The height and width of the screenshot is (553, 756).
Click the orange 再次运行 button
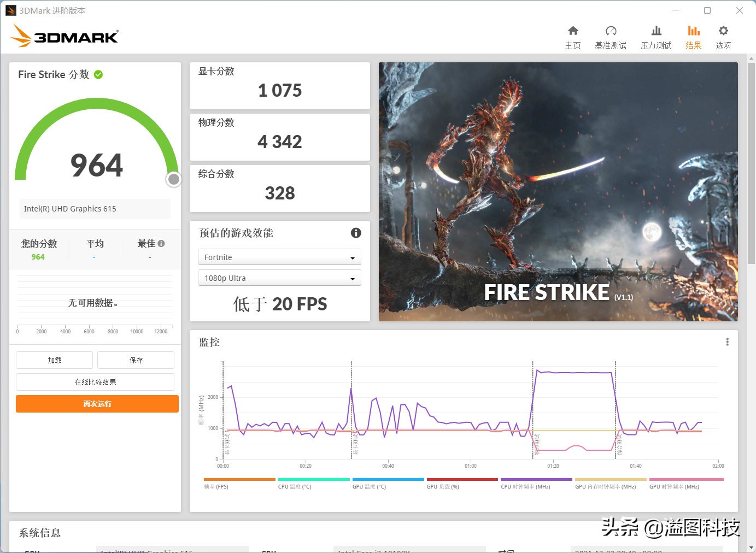97,404
